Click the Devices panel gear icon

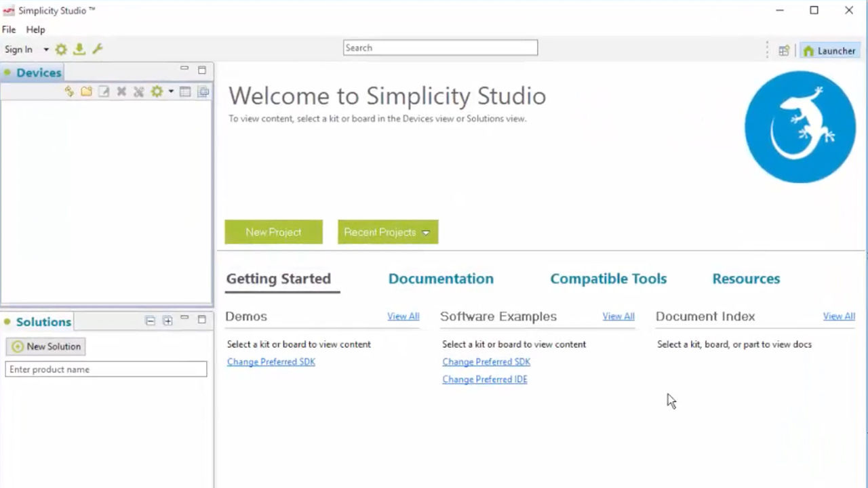(x=157, y=91)
